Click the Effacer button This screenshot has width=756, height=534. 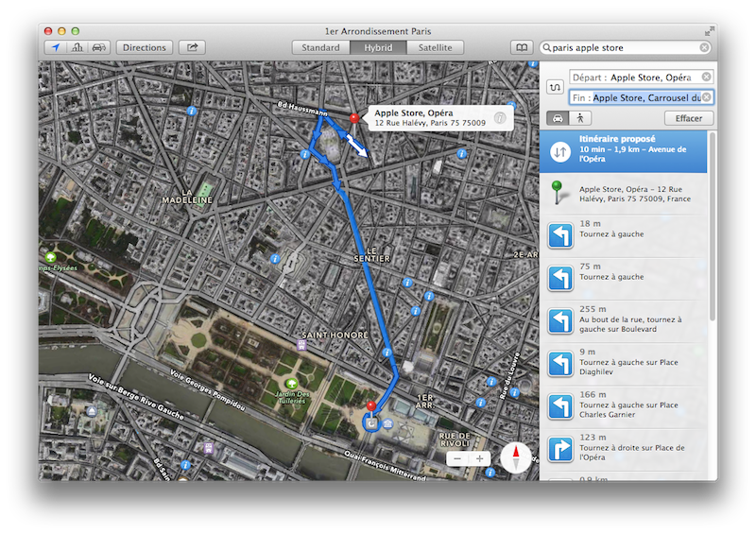(x=689, y=118)
